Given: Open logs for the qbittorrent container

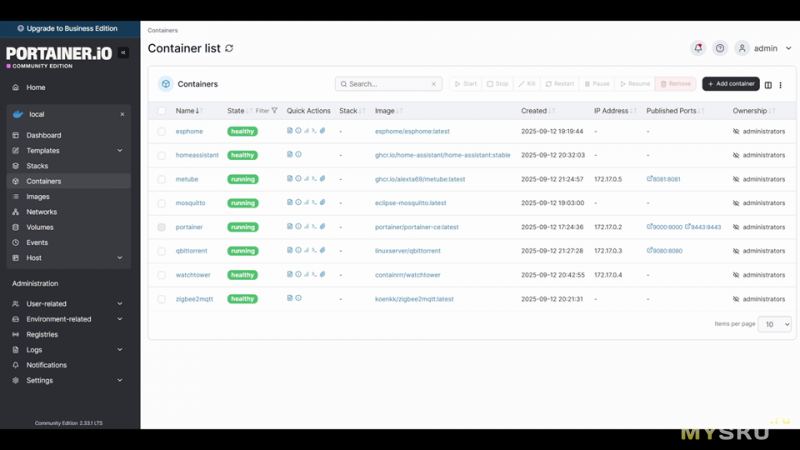Looking at the screenshot, I should [x=290, y=250].
